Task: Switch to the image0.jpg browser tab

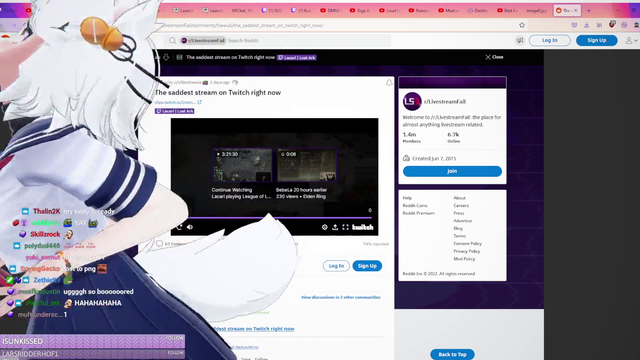Action: coord(537,11)
